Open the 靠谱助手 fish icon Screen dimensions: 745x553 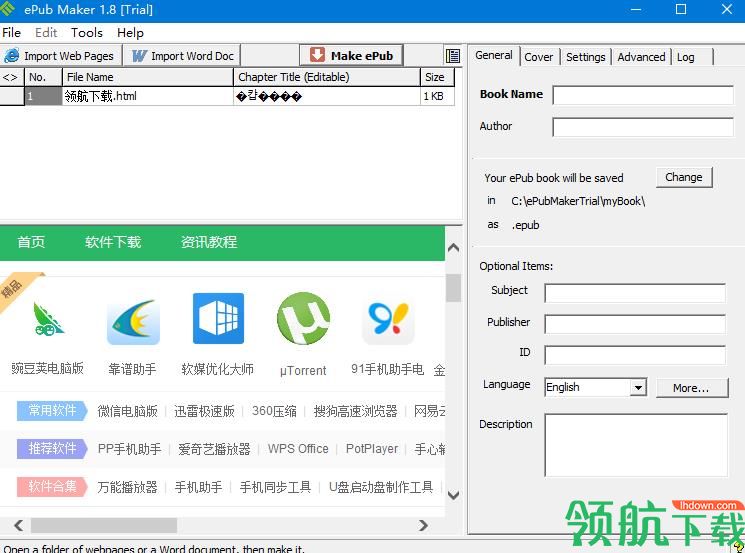[x=133, y=321]
